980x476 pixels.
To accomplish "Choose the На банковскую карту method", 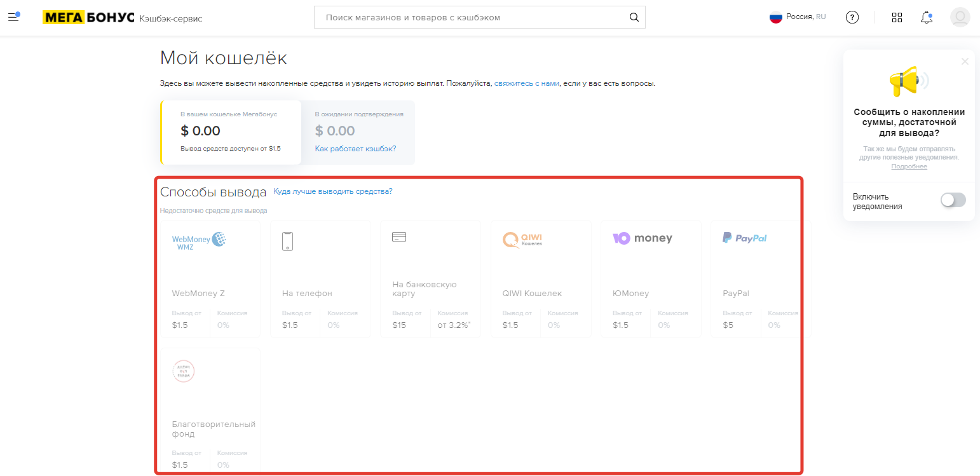I will 430,279.
